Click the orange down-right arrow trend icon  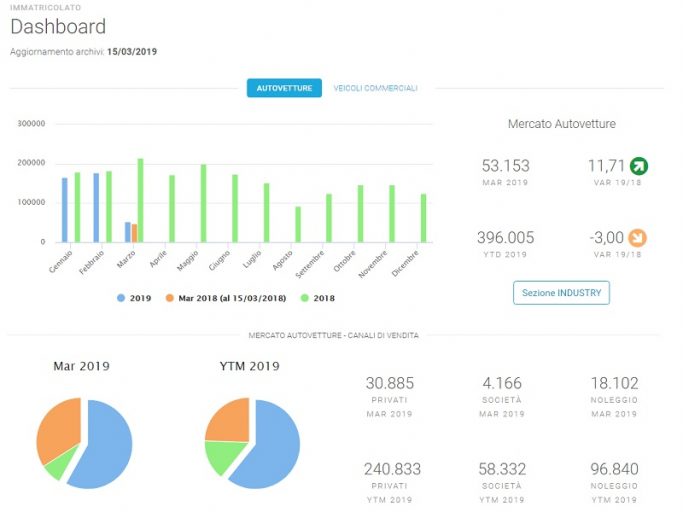tap(637, 238)
